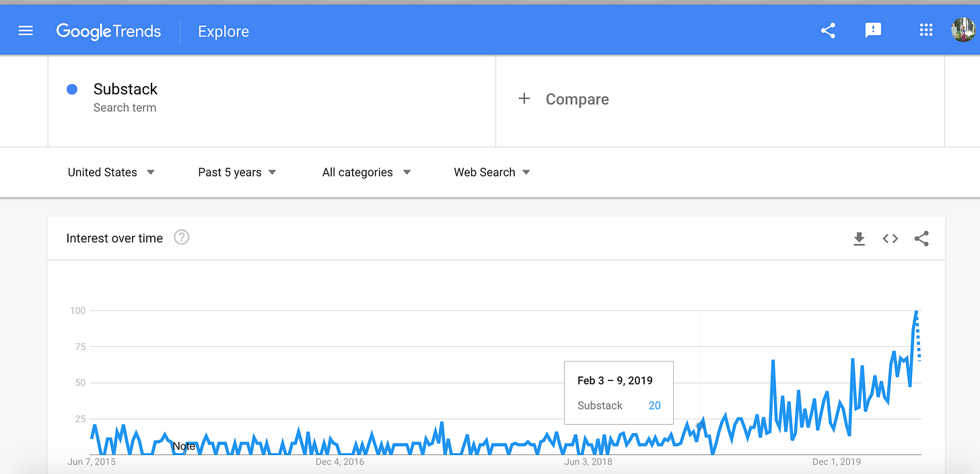
Task: Click the chart peak at 100
Action: pos(917,311)
